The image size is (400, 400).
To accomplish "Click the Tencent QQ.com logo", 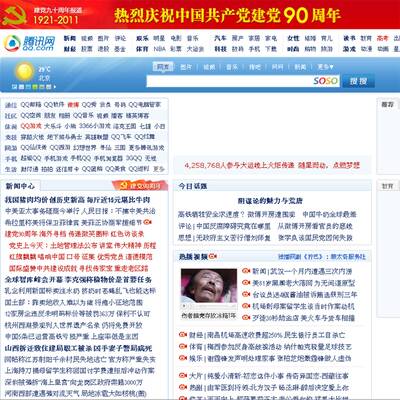I will tap(29, 43).
